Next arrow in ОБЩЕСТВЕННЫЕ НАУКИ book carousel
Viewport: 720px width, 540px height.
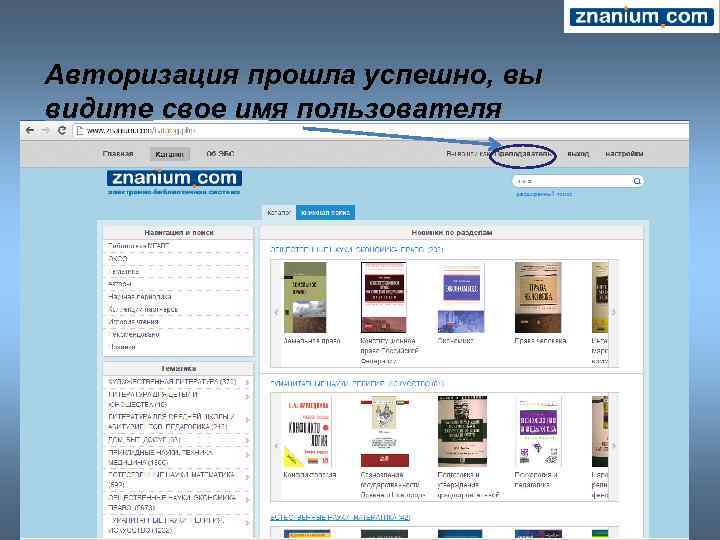point(613,312)
